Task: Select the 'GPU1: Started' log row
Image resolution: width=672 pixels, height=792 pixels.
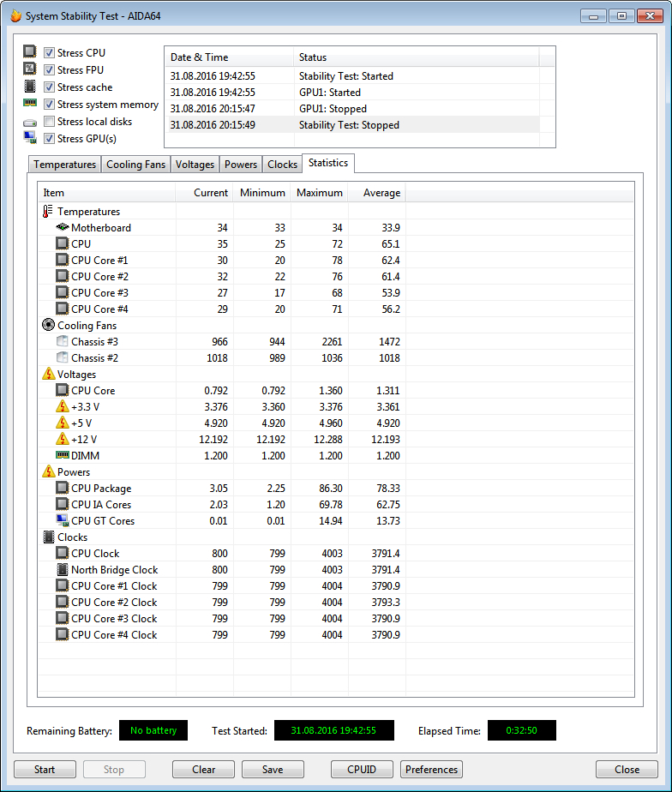Action: coord(352,92)
